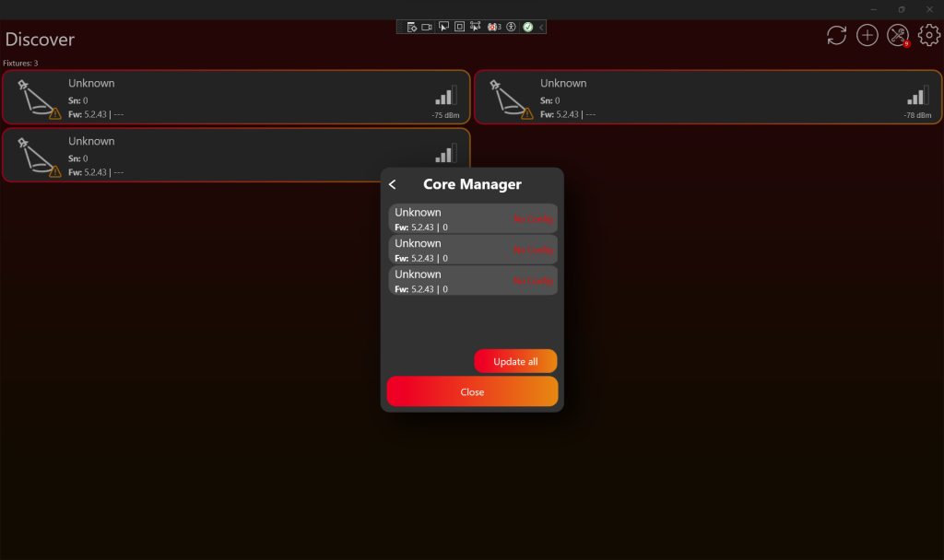
Task: Click the signal strength bars showing -75 dBm
Action: pos(445,96)
